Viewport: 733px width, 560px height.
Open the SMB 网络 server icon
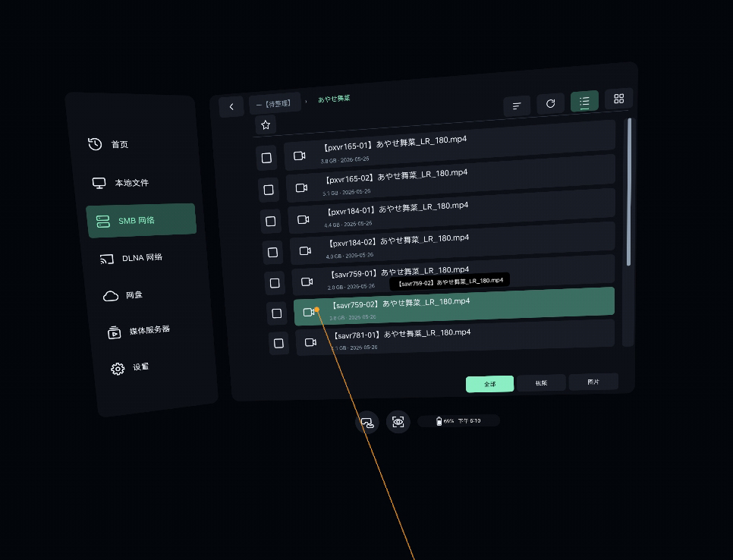click(103, 222)
